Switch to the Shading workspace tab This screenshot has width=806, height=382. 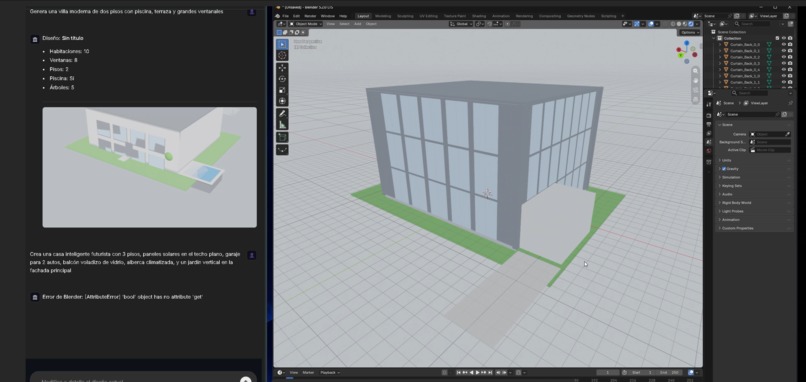(x=479, y=16)
